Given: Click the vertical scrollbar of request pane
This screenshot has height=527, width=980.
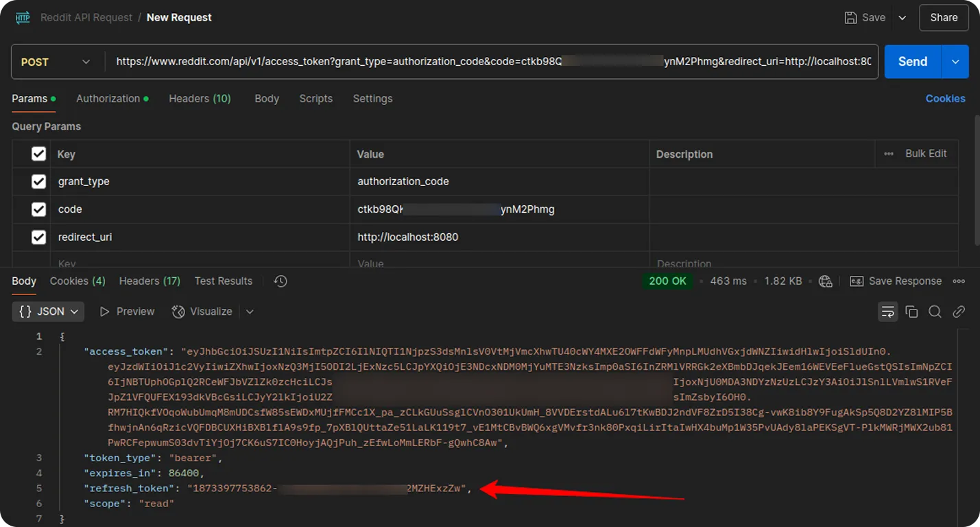Looking at the screenshot, I should tap(977, 178).
